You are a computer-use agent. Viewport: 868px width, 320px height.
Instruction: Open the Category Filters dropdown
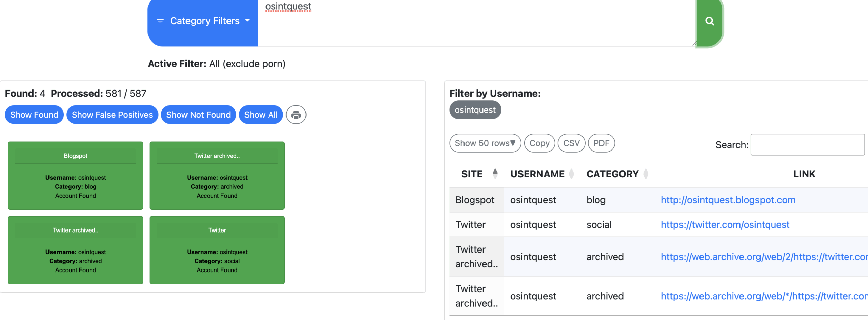203,21
